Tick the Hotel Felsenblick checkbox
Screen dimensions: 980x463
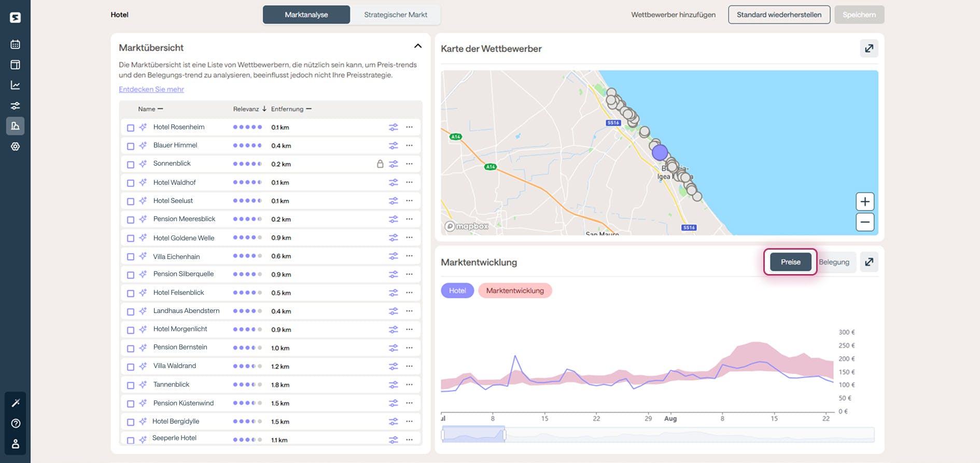(131, 293)
